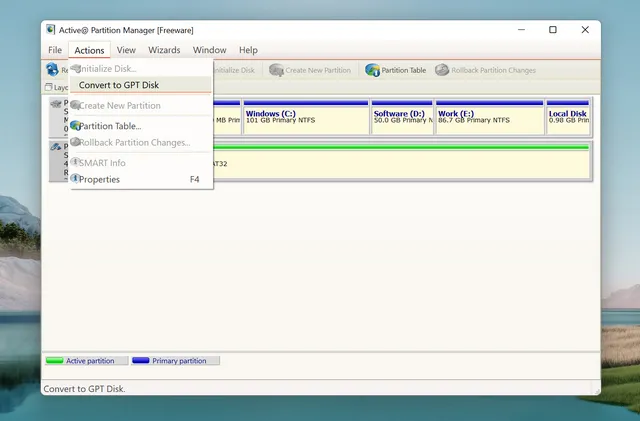Screen dimensions: 640x421
Task: Open the Window menu
Action: (209, 50)
